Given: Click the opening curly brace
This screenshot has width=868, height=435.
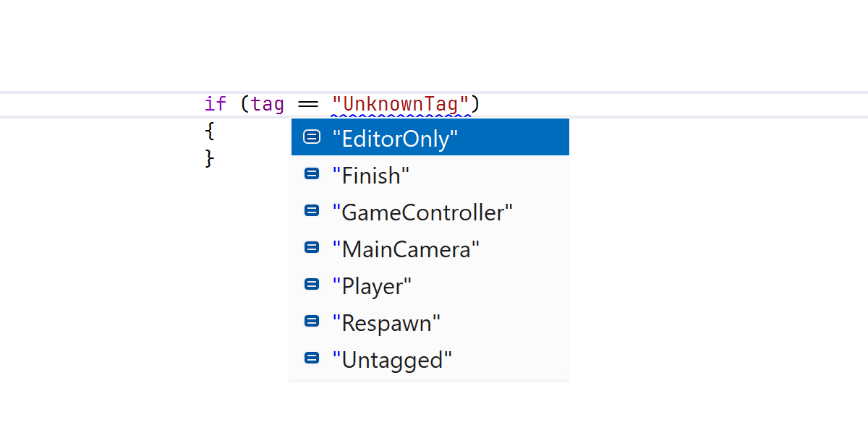Looking at the screenshot, I should coord(210,132).
